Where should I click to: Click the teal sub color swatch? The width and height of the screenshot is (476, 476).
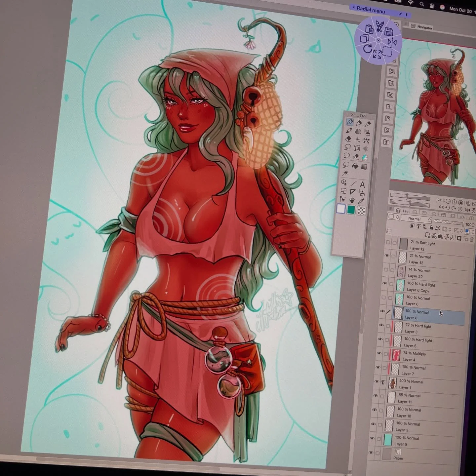(351, 210)
